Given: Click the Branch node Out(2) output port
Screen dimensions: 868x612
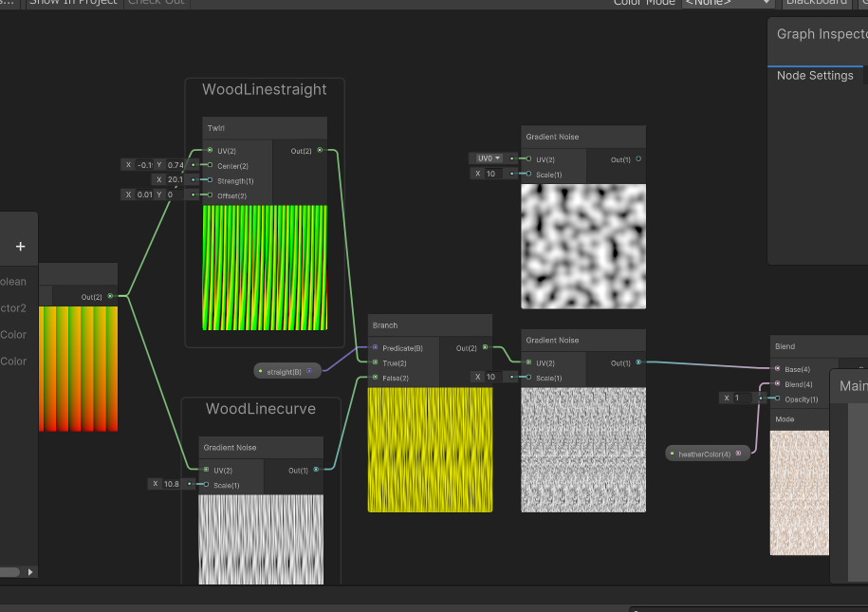Looking at the screenshot, I should pyautogui.click(x=485, y=347).
